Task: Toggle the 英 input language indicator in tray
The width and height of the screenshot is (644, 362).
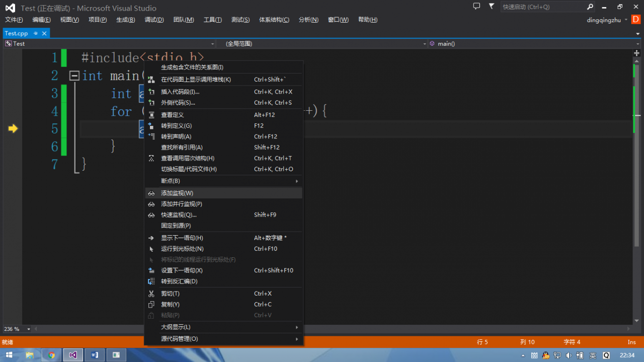Action: pos(593,355)
